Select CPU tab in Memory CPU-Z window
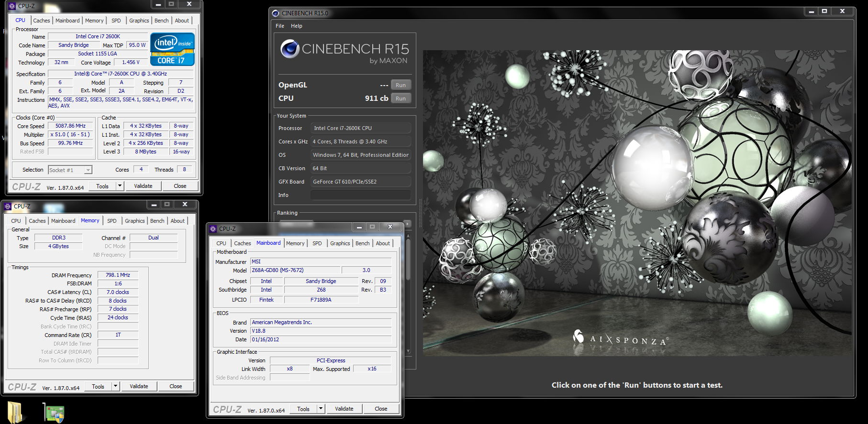868x424 pixels. click(x=16, y=221)
